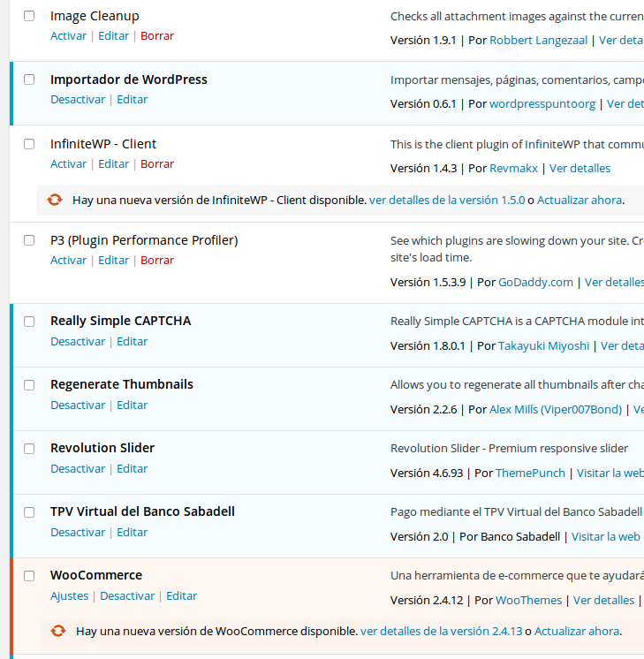Edit the Image Cleanup plugin

click(113, 35)
